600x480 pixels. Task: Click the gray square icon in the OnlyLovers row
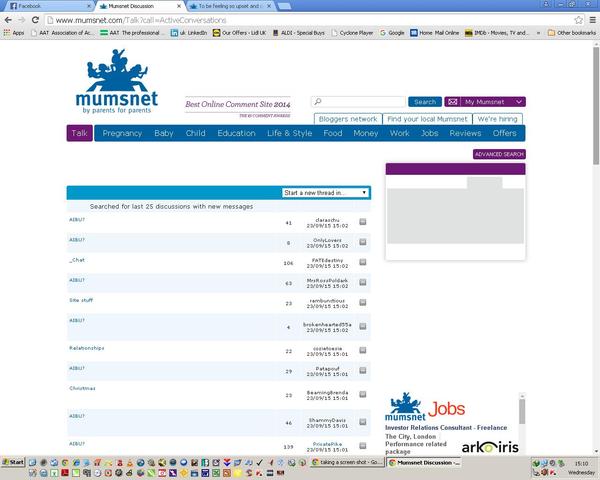pyautogui.click(x=363, y=242)
